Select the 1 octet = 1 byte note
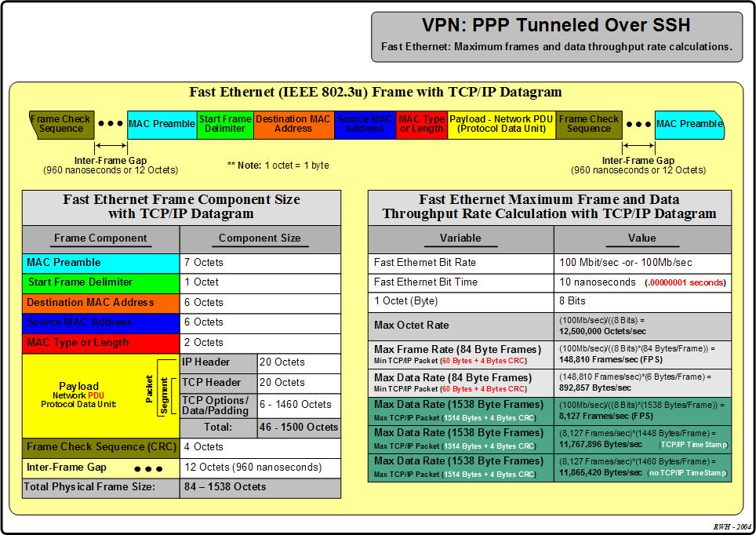The width and height of the screenshot is (756, 535). [x=278, y=166]
